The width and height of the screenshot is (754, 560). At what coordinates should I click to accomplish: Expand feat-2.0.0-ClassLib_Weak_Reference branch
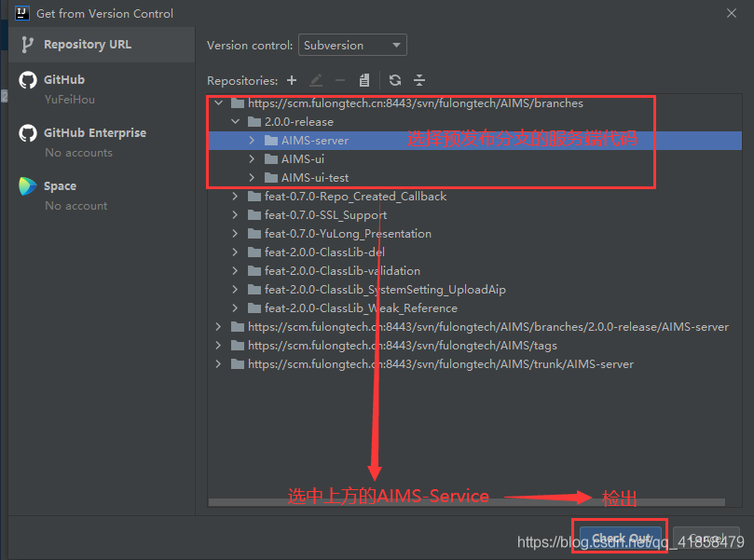click(x=235, y=308)
